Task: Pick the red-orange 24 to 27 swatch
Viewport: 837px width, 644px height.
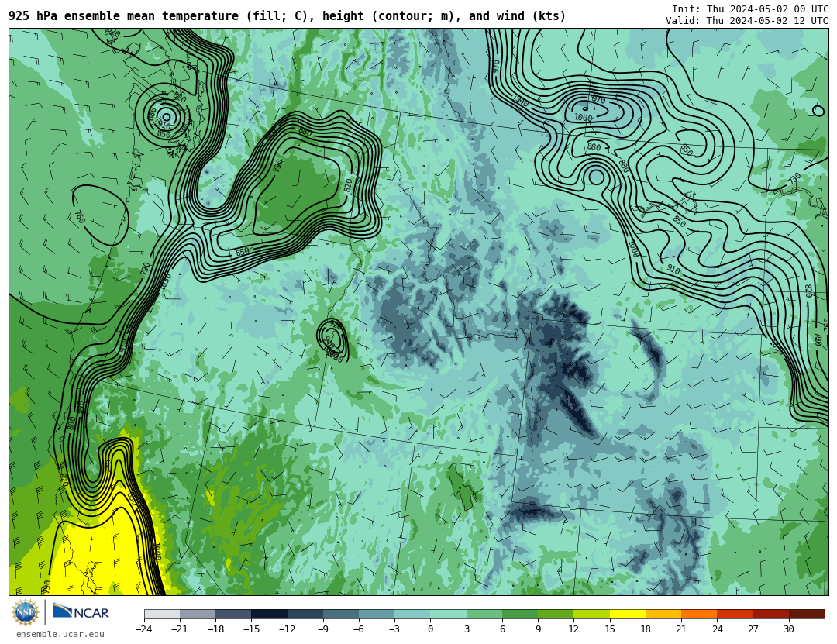Action: pos(735,615)
